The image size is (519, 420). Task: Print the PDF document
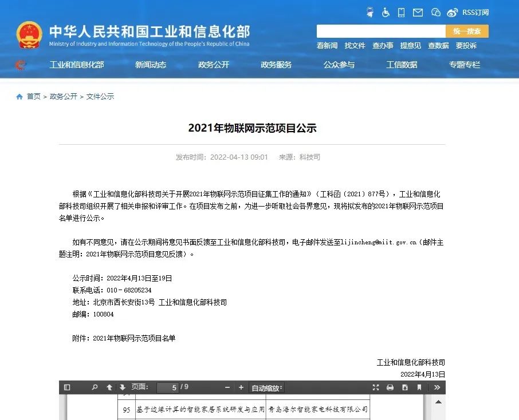click(x=390, y=387)
